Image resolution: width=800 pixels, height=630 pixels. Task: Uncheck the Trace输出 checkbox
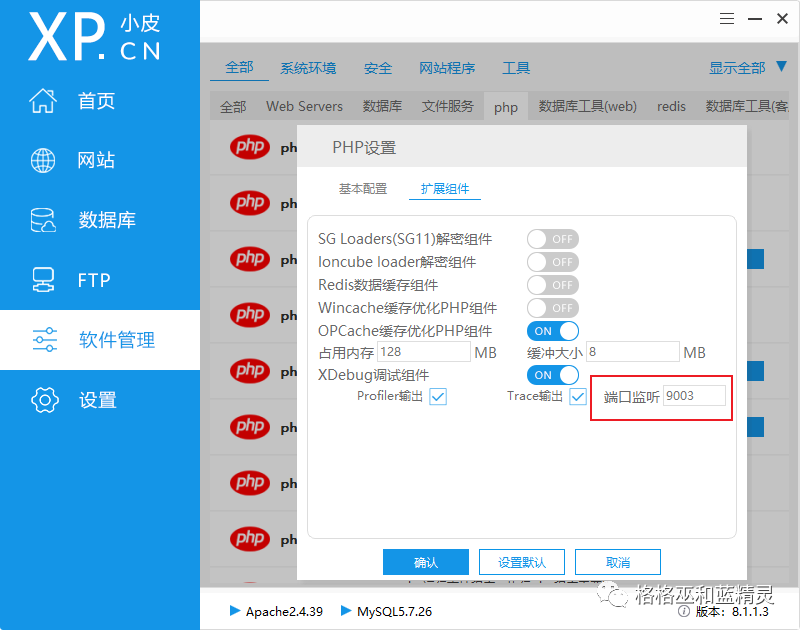pyautogui.click(x=578, y=396)
